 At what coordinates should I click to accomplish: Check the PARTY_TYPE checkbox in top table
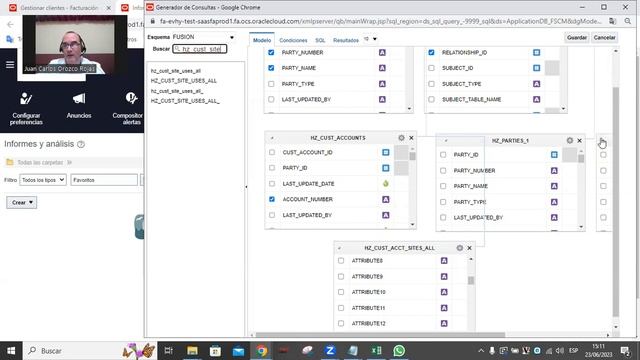(x=271, y=84)
